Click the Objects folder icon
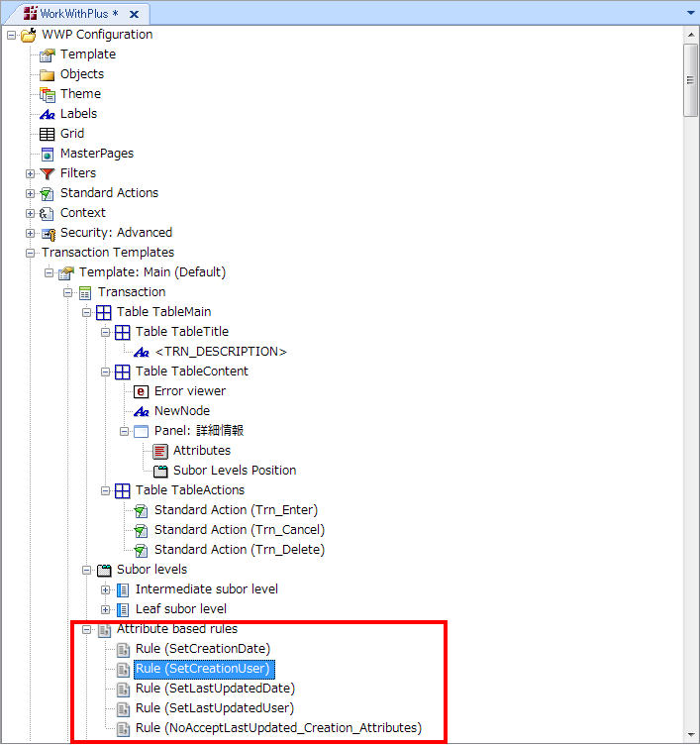 (47, 75)
